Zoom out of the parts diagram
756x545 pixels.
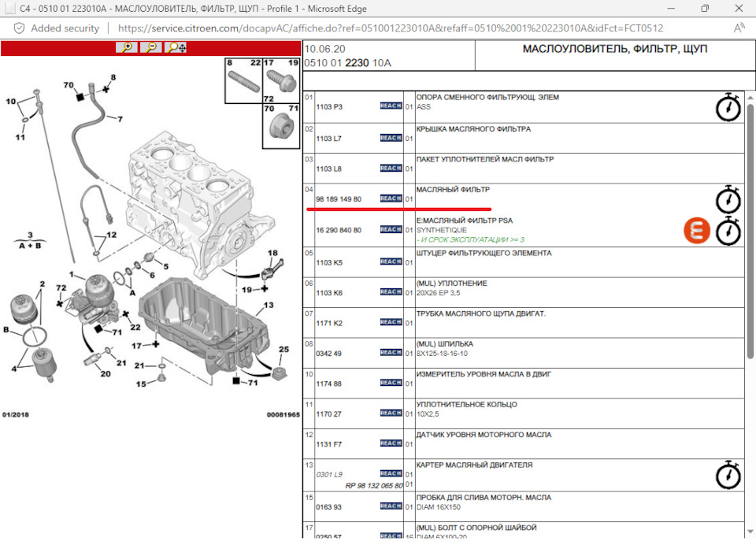[x=151, y=47]
